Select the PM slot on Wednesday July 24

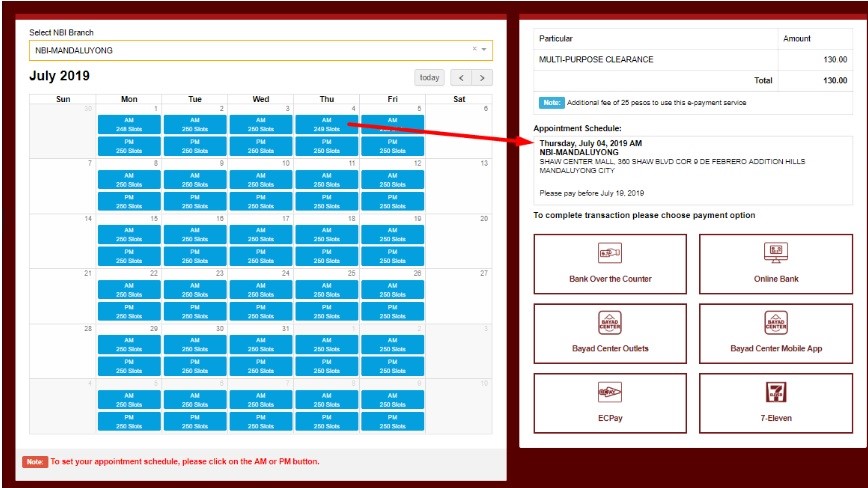pyautogui.click(x=261, y=312)
